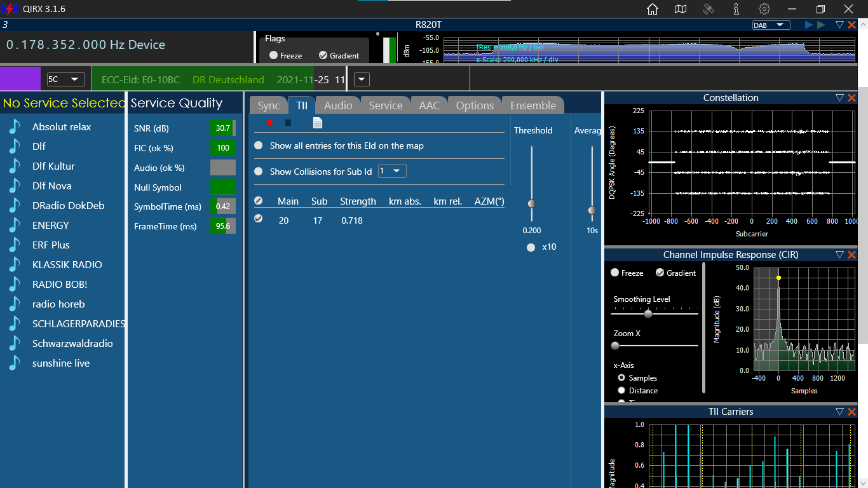
Task: Click the Home icon in title bar
Action: [652, 9]
